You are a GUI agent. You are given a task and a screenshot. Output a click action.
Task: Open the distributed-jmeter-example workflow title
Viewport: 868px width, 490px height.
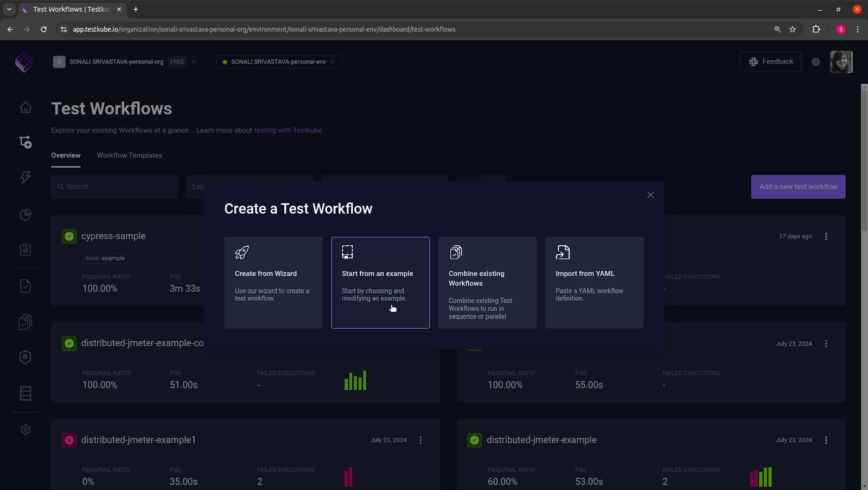click(541, 440)
